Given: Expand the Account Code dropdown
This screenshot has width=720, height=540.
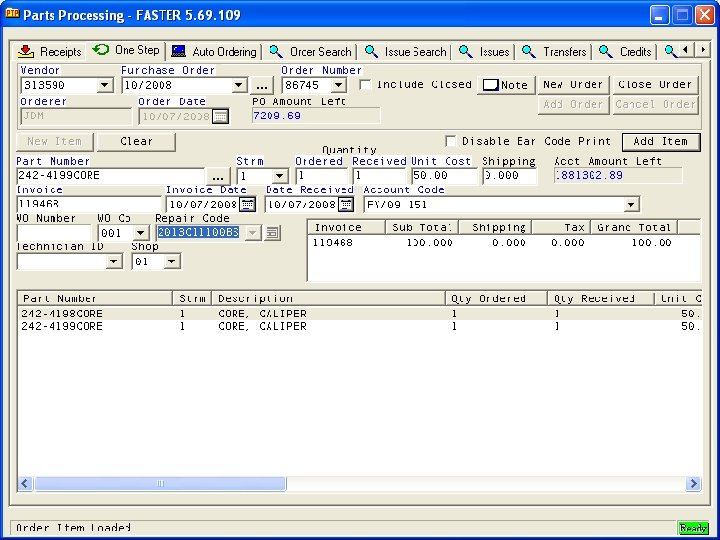Looking at the screenshot, I should (631, 205).
